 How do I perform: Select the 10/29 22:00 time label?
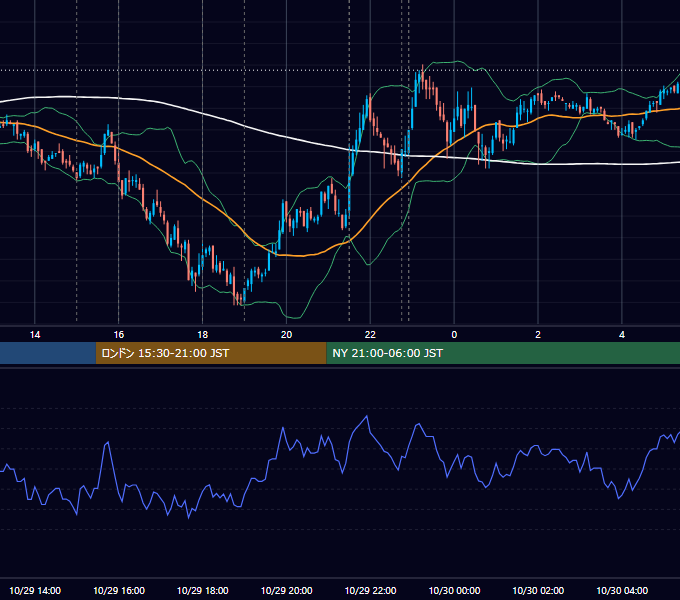tap(370, 590)
